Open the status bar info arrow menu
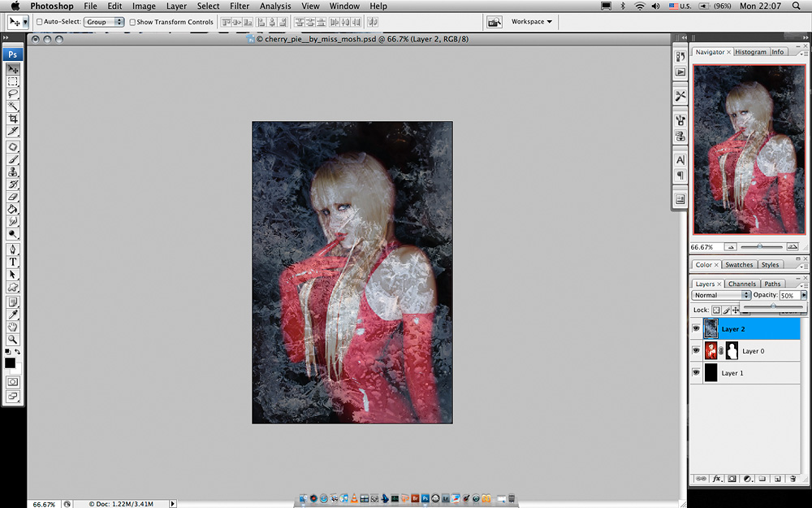Screen dimensions: 812x508 (173, 503)
